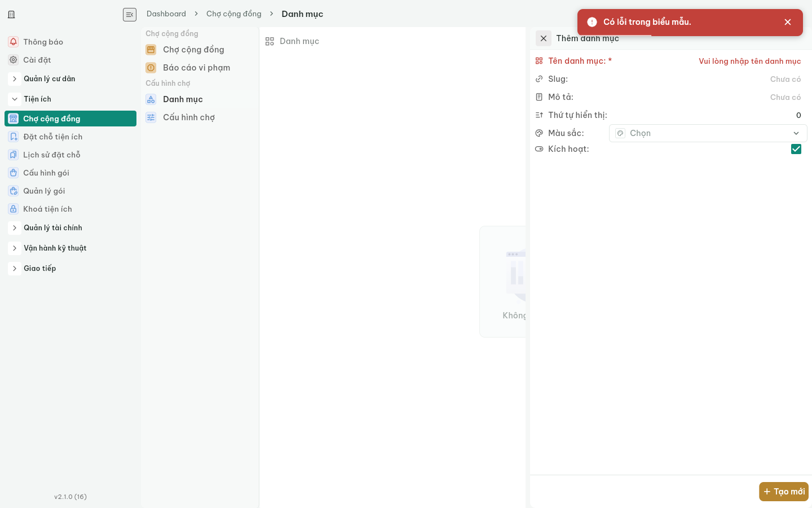Click the error alert icon in toast
Viewport: 812px width, 508px height.
(592, 22)
